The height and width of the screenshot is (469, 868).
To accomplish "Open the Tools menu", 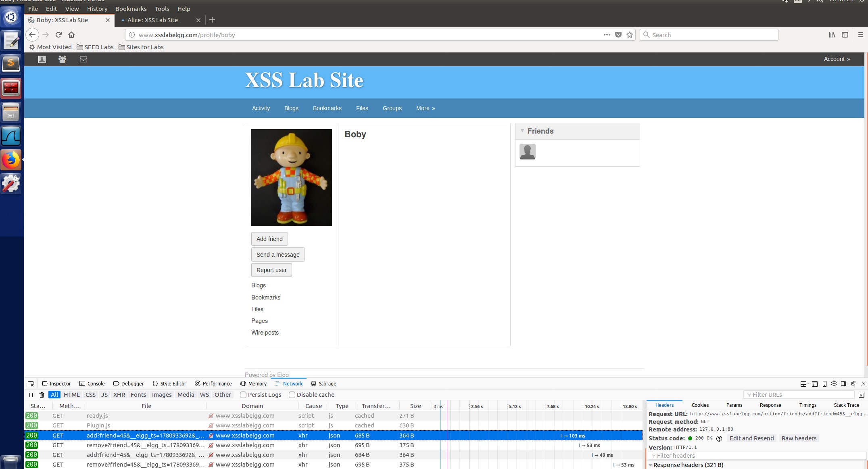I will [162, 8].
